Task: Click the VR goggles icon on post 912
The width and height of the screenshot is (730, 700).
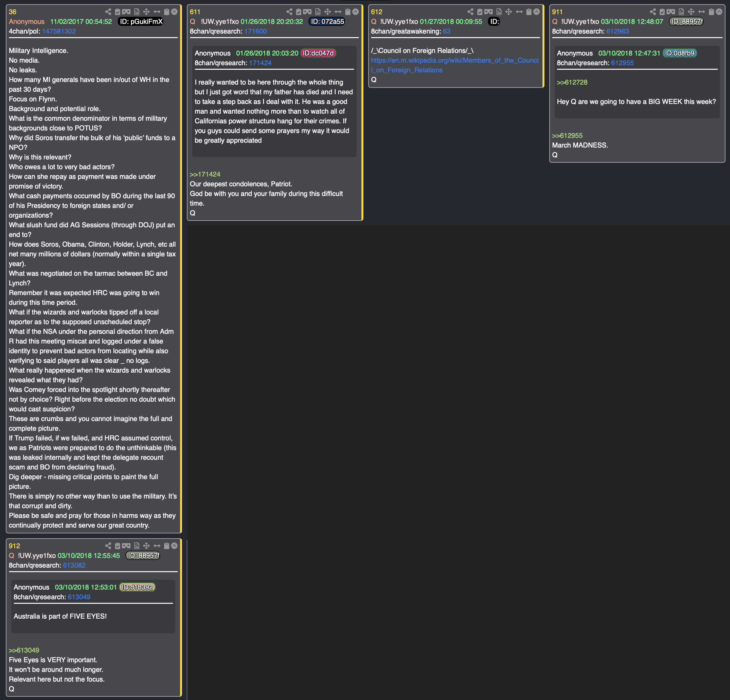Action: pyautogui.click(x=127, y=546)
